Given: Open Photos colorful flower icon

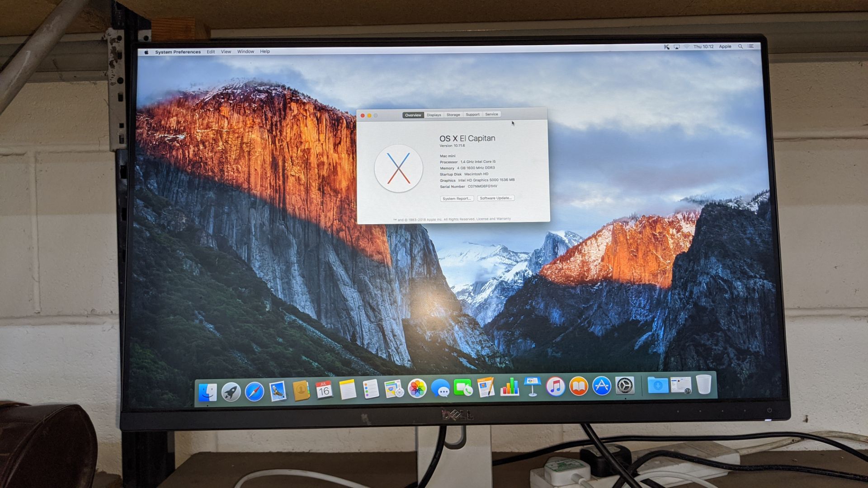Looking at the screenshot, I should click(x=417, y=389).
